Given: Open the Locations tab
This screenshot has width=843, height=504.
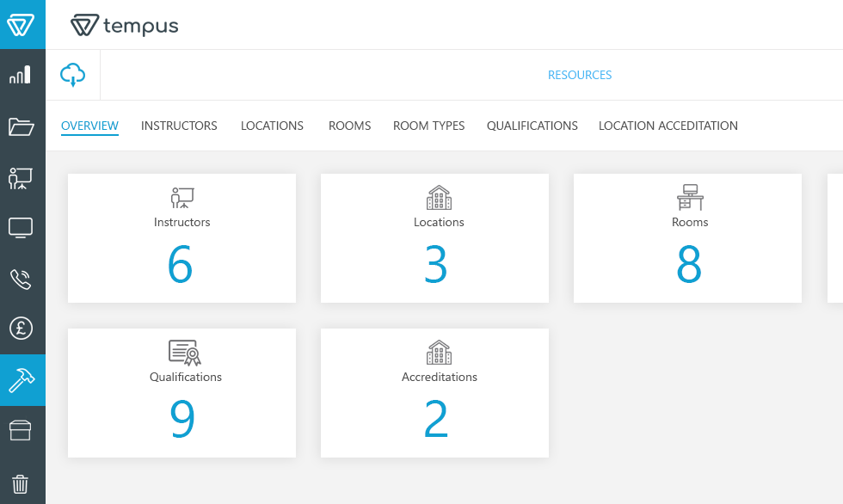Looking at the screenshot, I should [x=272, y=126].
